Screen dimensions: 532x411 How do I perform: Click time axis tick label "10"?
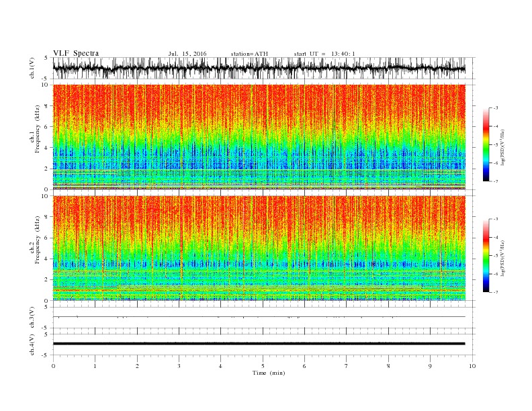[x=472, y=366]
